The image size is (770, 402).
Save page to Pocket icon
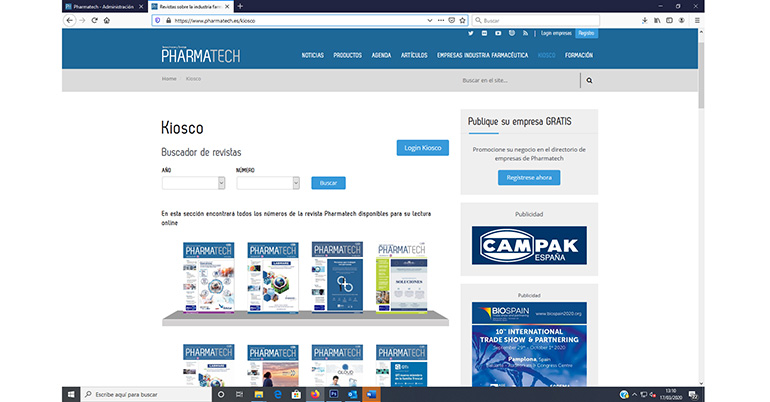[x=451, y=20]
